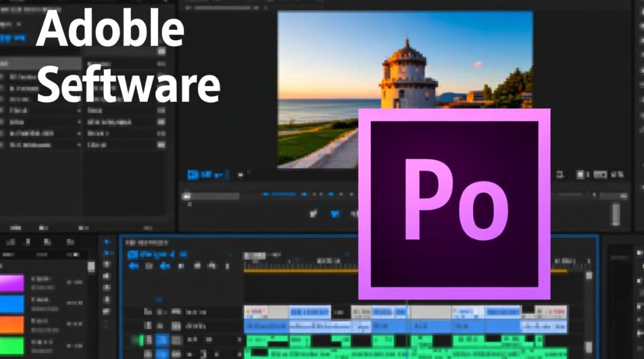Click the lighthouse video preview in the monitor
The width and height of the screenshot is (644, 359).
[x=405, y=90]
